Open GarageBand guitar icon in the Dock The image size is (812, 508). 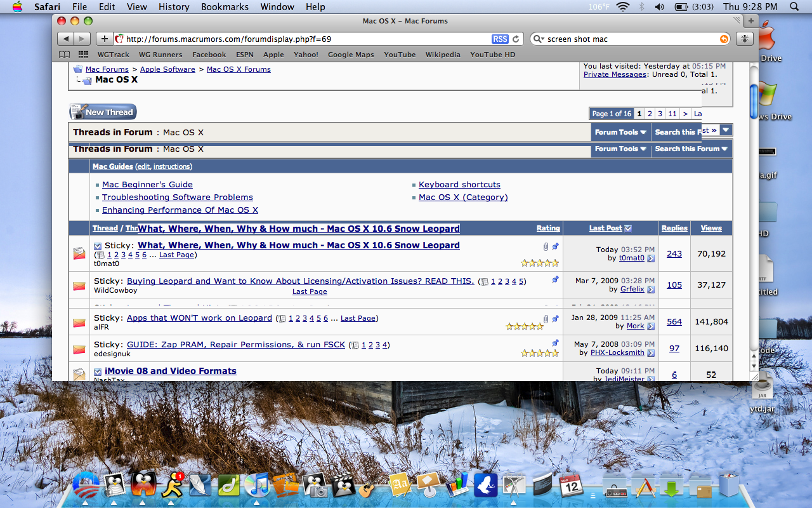[x=368, y=488]
